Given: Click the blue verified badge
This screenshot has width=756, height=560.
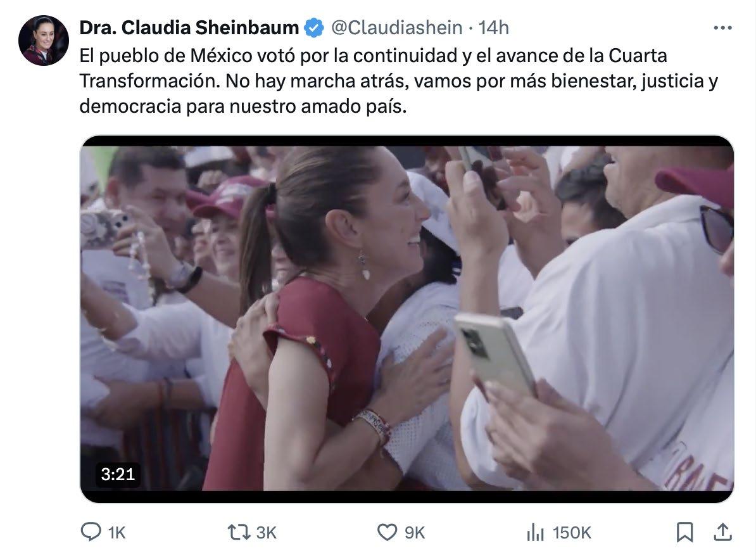Looking at the screenshot, I should (314, 28).
